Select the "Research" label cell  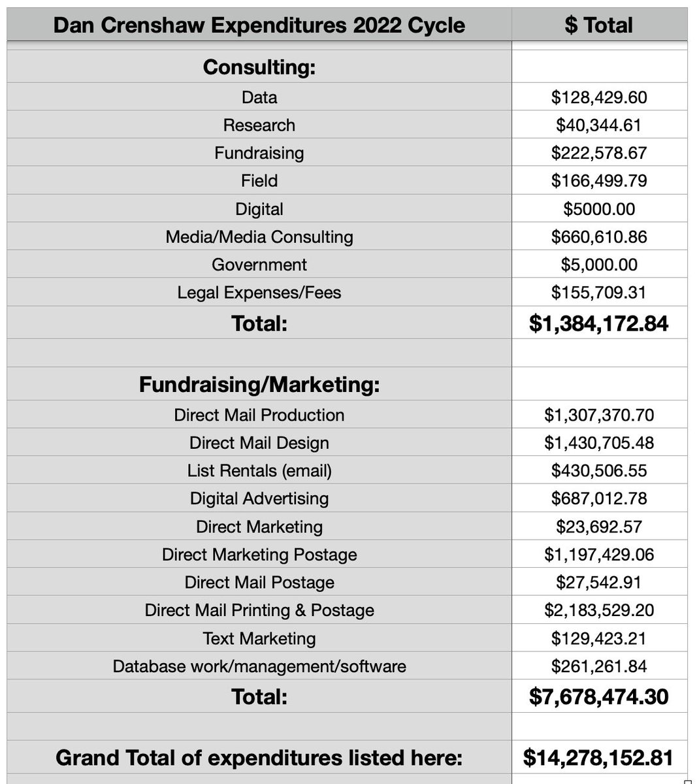pyautogui.click(x=259, y=125)
